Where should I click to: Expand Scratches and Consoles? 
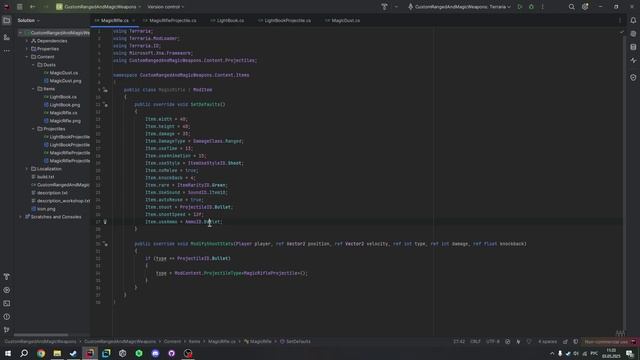20,217
